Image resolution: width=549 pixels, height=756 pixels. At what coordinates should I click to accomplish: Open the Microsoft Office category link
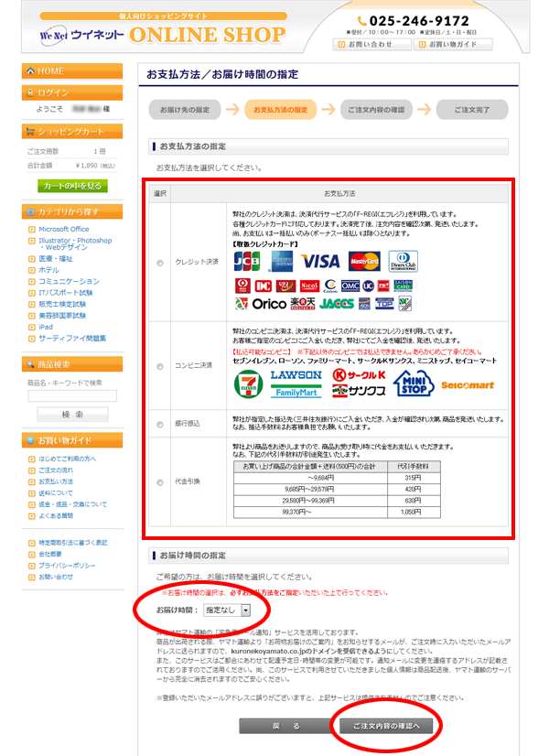(x=64, y=229)
